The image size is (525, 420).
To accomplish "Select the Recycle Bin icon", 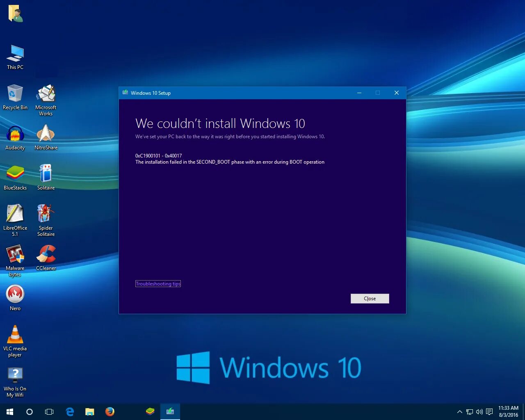I will [x=15, y=97].
